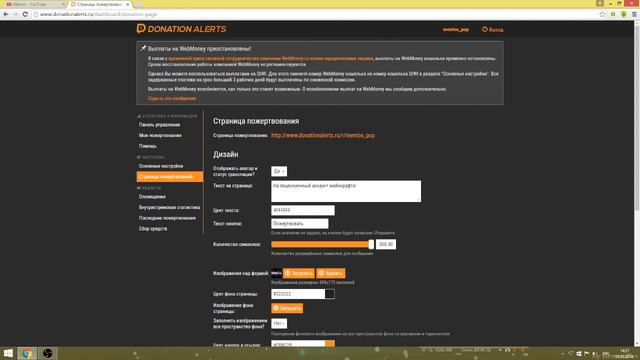This screenshot has width=640, height=360.
Task: Open the OBS icon in the taskbar
Action: coord(47,353)
